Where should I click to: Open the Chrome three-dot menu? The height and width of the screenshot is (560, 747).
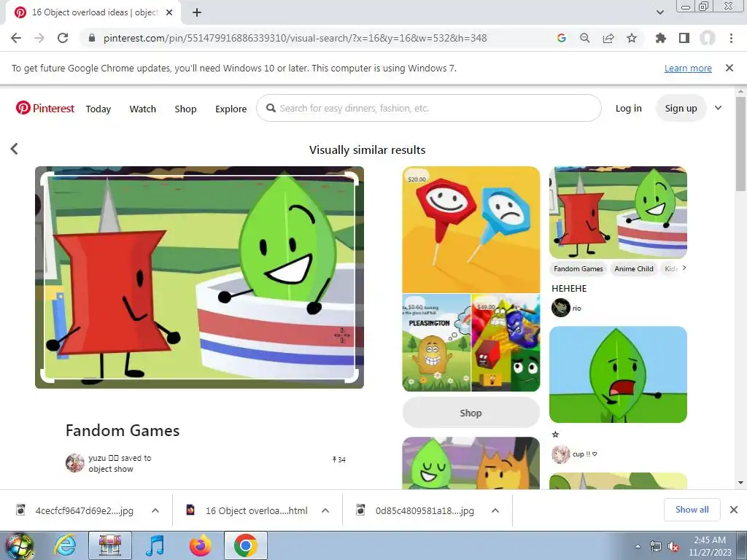(x=731, y=38)
